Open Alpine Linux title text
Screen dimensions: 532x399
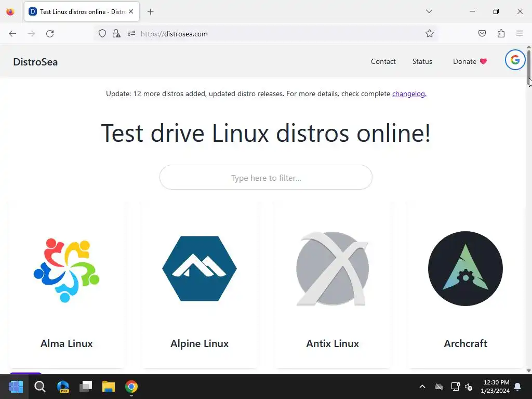tap(199, 343)
